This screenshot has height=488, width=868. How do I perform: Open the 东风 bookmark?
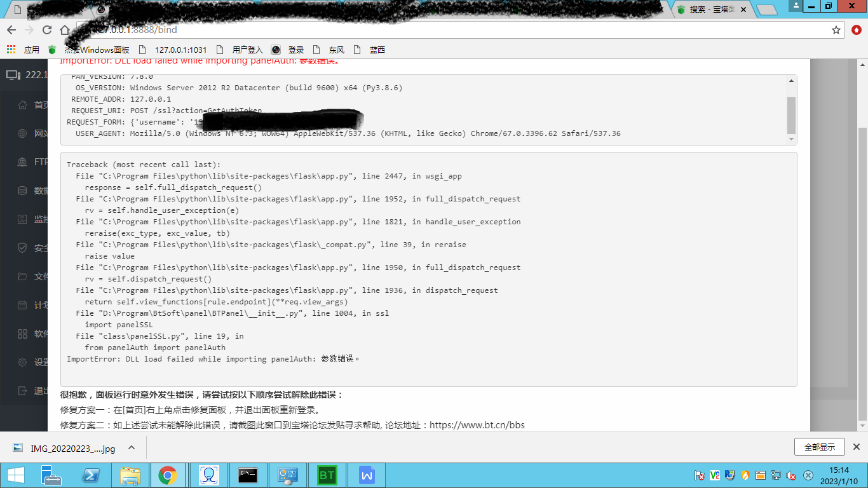(329, 50)
